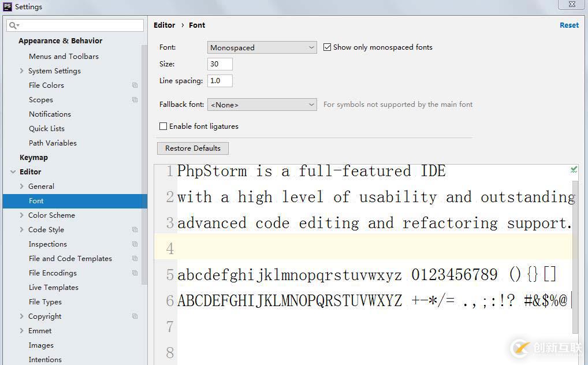Image resolution: width=588 pixels, height=365 pixels.
Task: Click the settings search field
Action: click(x=75, y=25)
